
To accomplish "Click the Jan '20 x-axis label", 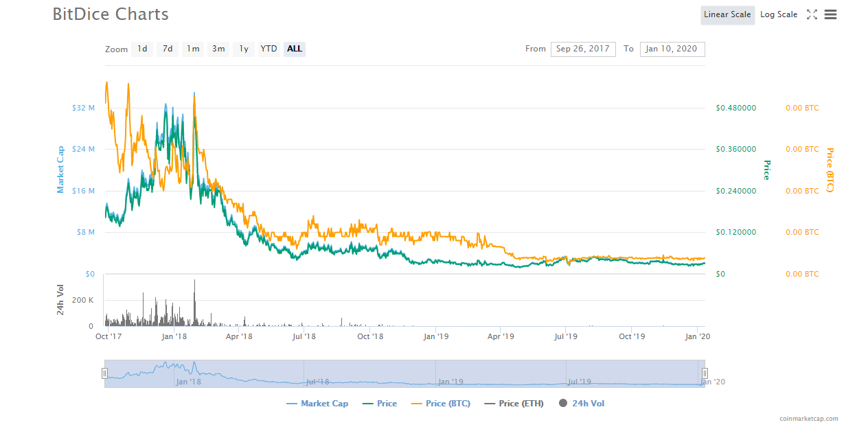I will coord(698,336).
